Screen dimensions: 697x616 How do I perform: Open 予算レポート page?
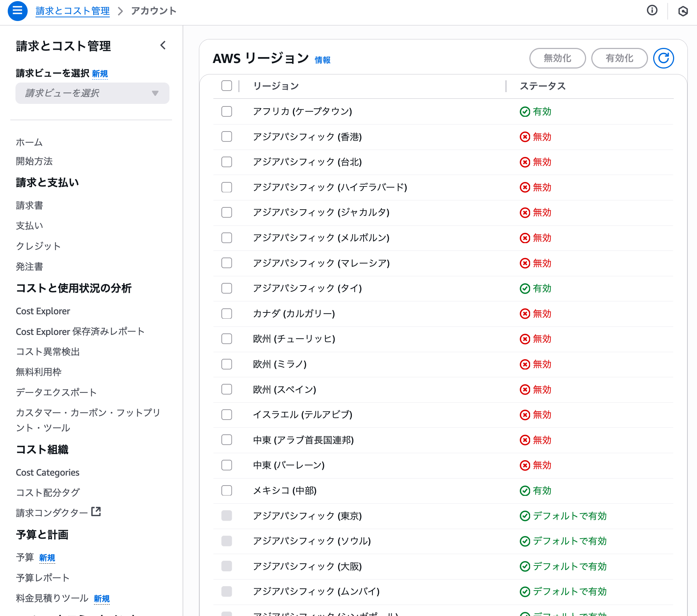[43, 578]
